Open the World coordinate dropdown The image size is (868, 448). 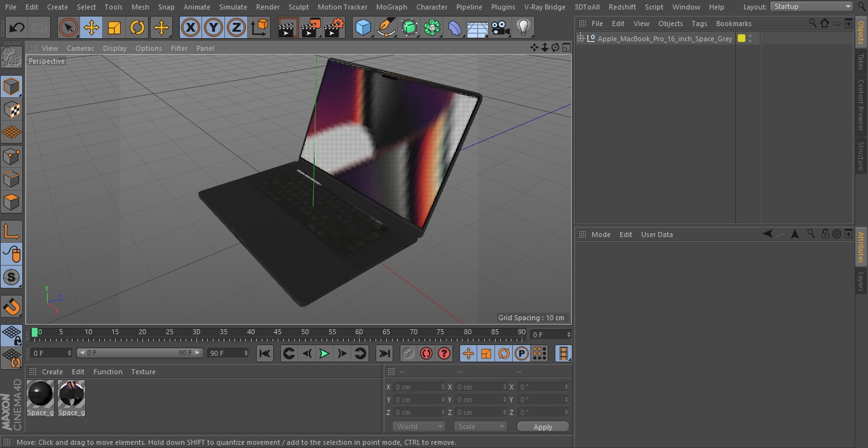[x=418, y=426]
